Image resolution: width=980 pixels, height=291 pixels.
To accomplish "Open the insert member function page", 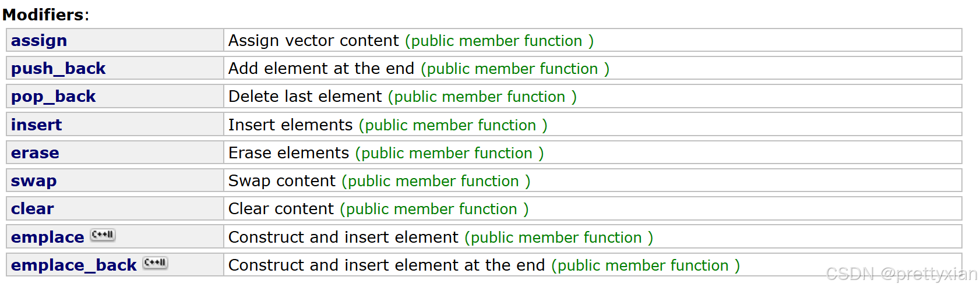I will (36, 125).
